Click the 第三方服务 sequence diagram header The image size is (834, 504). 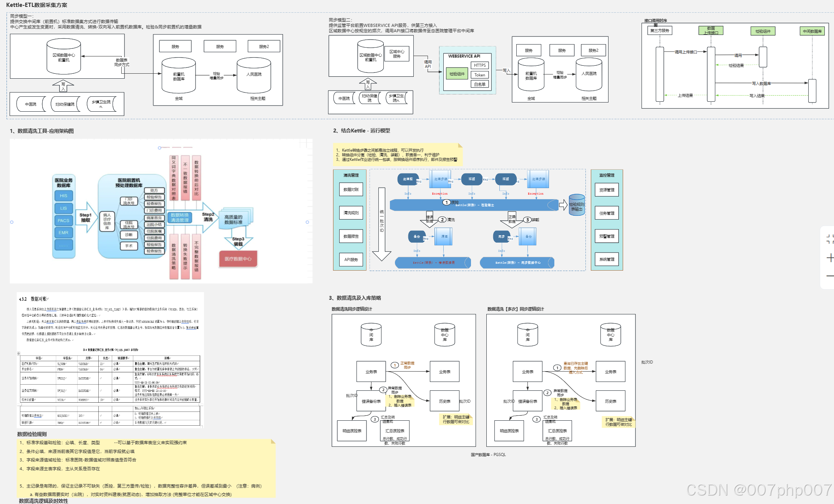pos(659,30)
